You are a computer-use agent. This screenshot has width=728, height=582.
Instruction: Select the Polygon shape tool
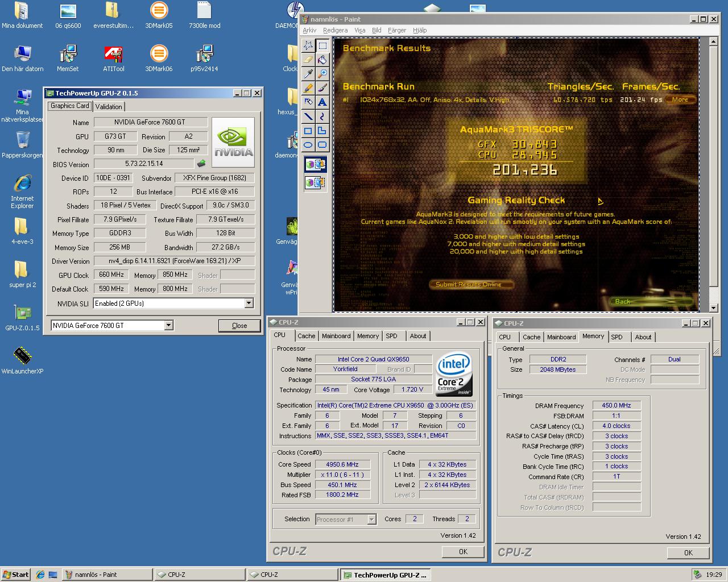[x=322, y=130]
